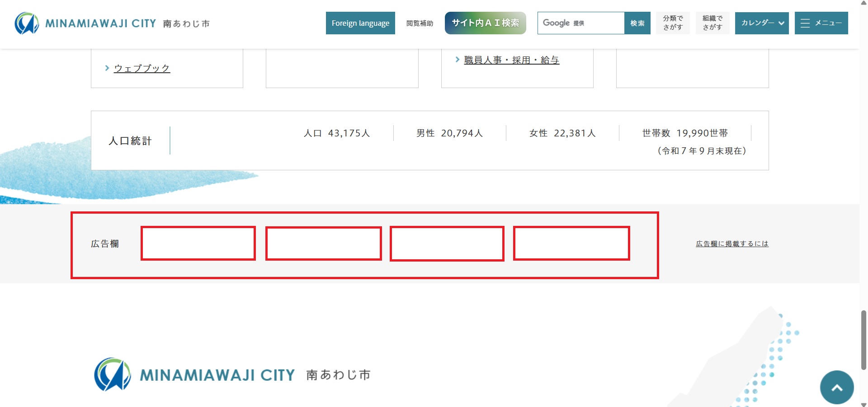Click the first ad slot beside 広告欄
The image size is (868, 407).
[198, 243]
